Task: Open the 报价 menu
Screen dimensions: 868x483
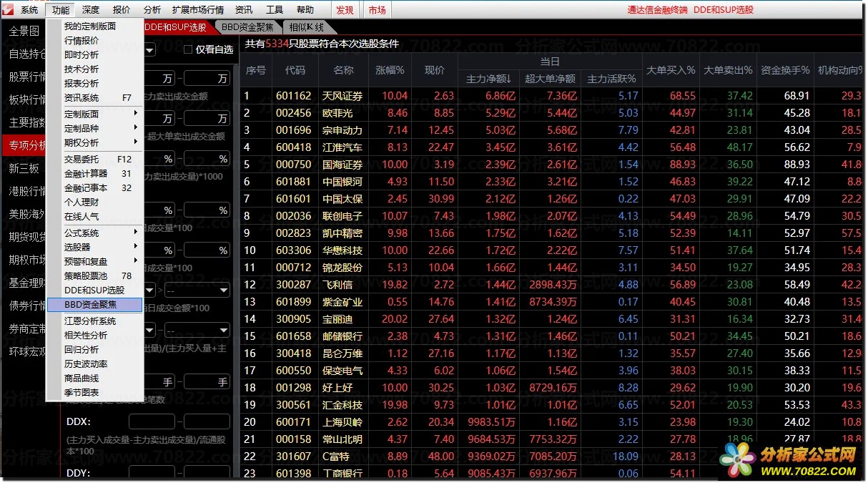Action: tap(122, 9)
